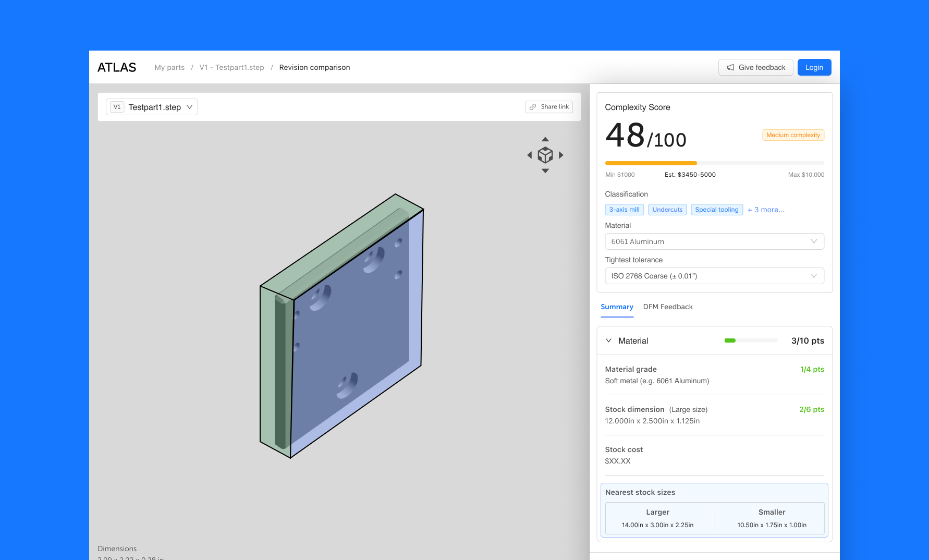Click 12.000in x 2.500in x 1.125in text
Viewport: 929px width, 560px height.
pos(652,421)
